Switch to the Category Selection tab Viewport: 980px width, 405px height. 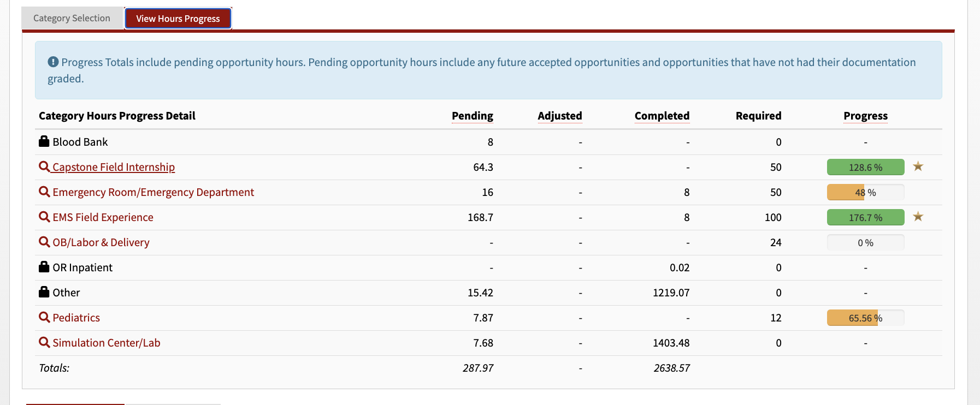(72, 18)
